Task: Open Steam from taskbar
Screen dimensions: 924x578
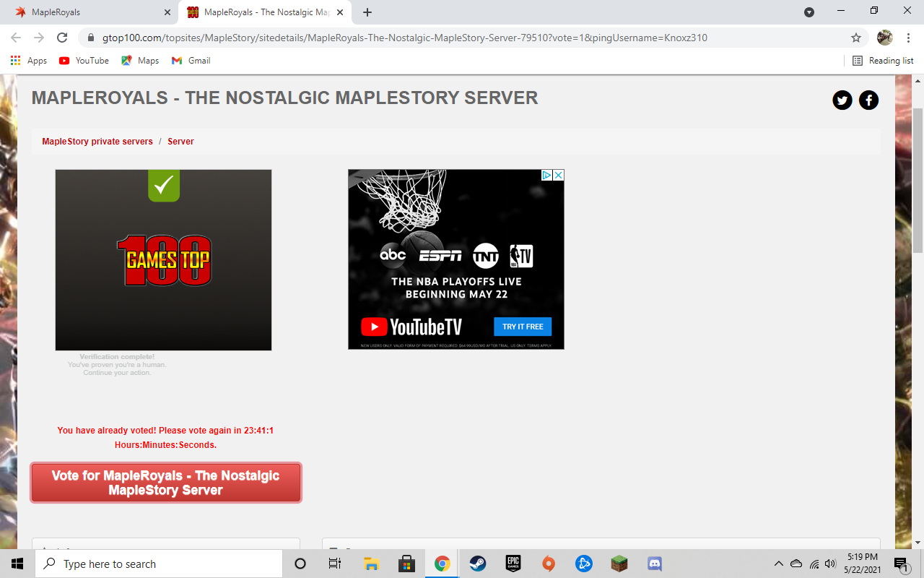Action: (x=478, y=564)
